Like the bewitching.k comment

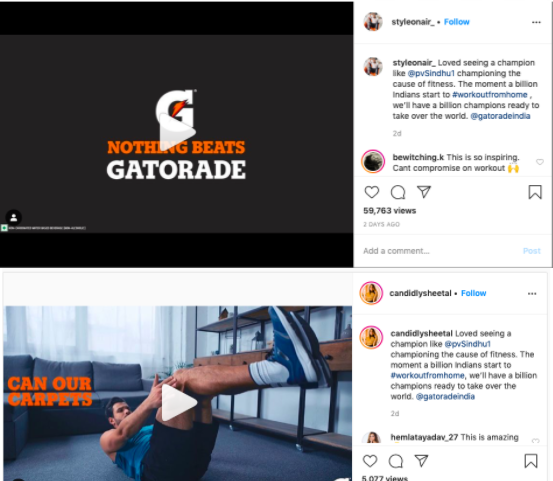pos(540,162)
